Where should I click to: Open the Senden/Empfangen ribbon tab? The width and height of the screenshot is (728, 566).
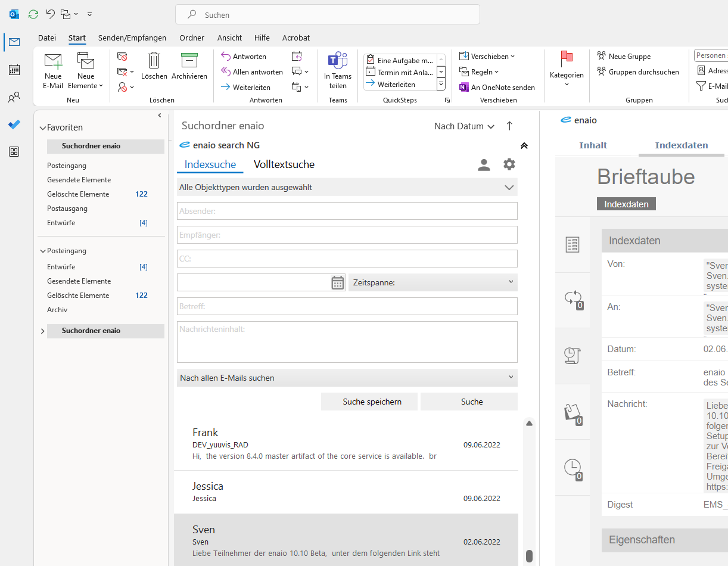132,38
